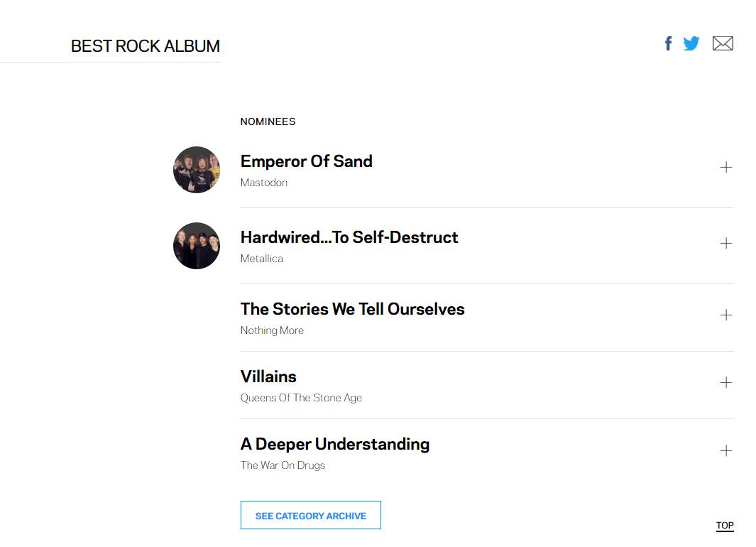Expand the Villains nominee row

(x=725, y=383)
